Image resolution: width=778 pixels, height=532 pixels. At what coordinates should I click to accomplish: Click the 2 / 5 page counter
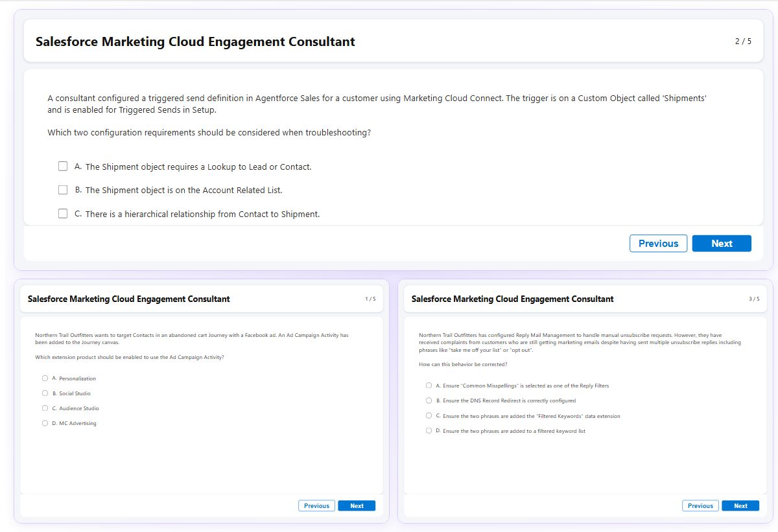coord(743,41)
